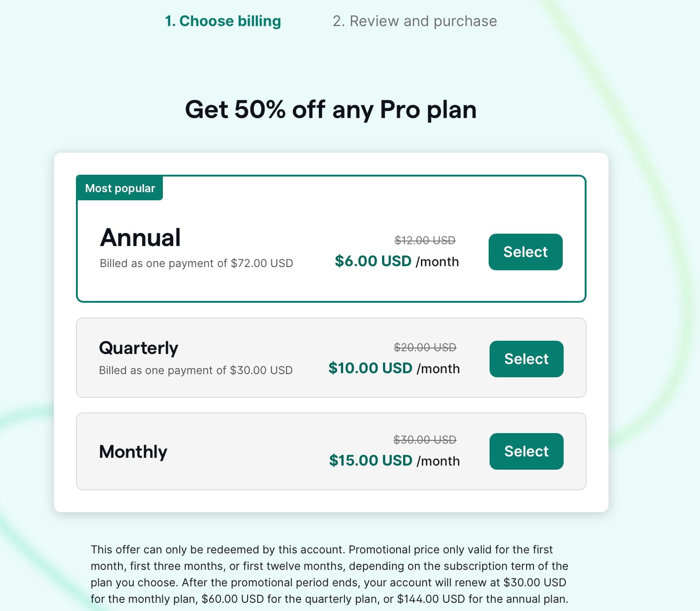Click Select on the Quarterly plan
Screen dimensions: 700x611
(x=526, y=359)
